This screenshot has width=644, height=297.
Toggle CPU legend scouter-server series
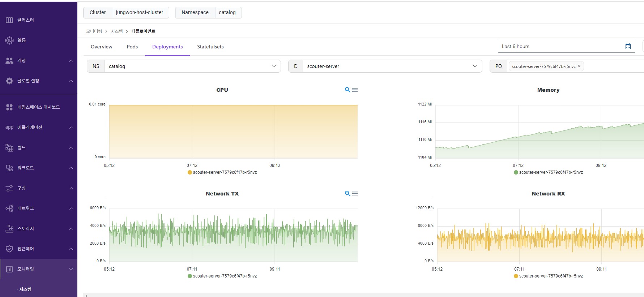click(222, 172)
